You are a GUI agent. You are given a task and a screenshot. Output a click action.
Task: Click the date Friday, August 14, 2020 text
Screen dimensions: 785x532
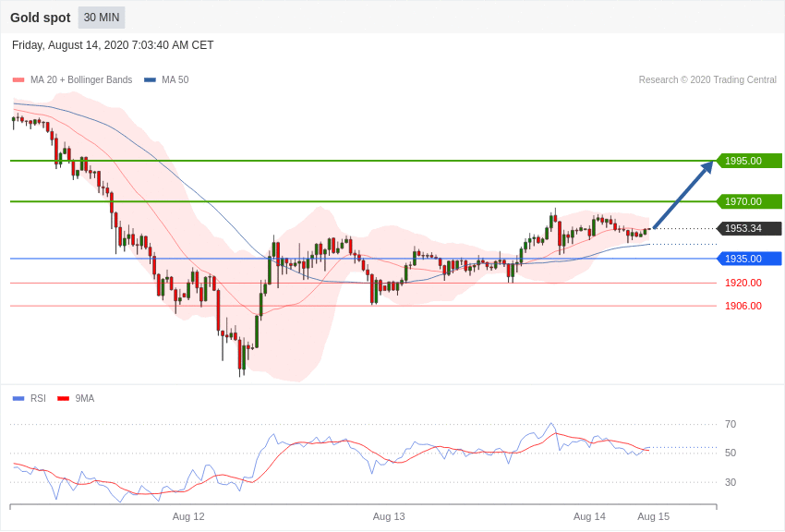(x=113, y=45)
